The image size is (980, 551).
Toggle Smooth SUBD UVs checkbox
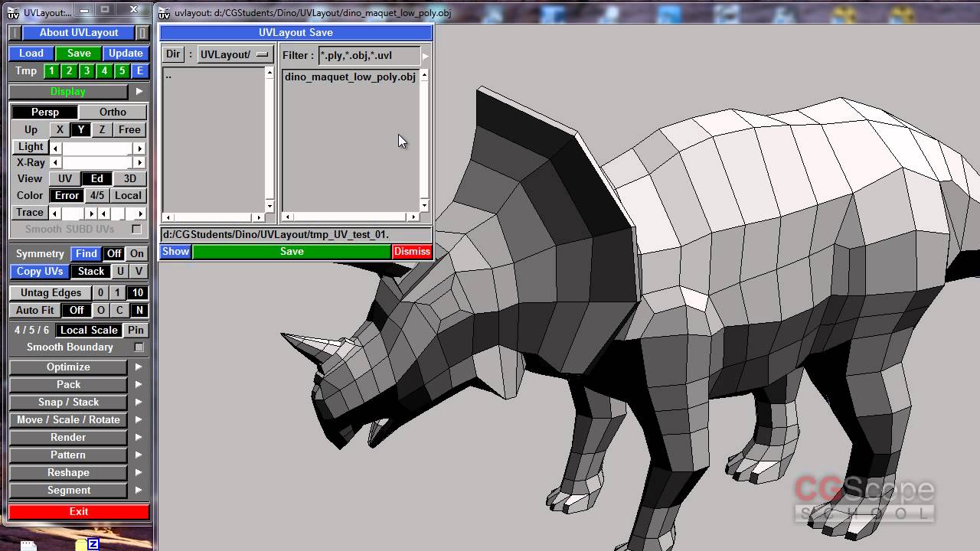tap(136, 230)
